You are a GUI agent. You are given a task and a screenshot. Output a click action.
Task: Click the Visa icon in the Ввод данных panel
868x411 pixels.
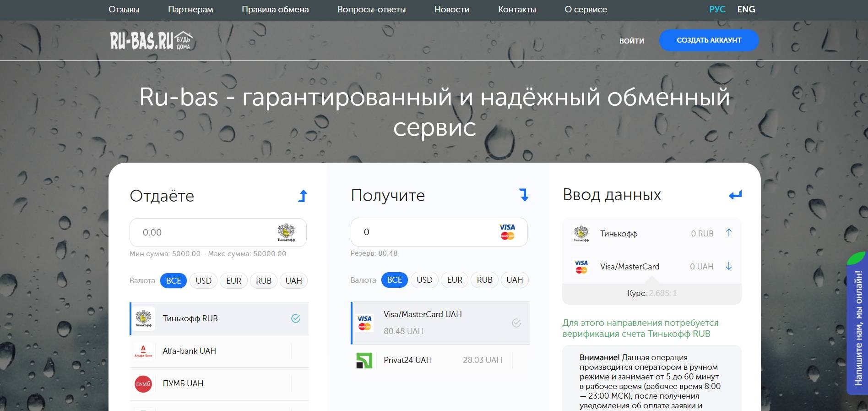tap(581, 267)
